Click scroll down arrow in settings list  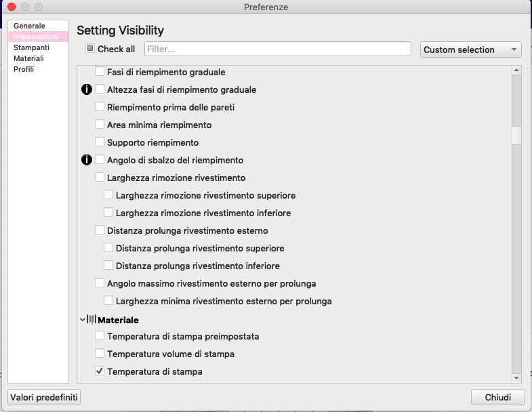[516, 377]
